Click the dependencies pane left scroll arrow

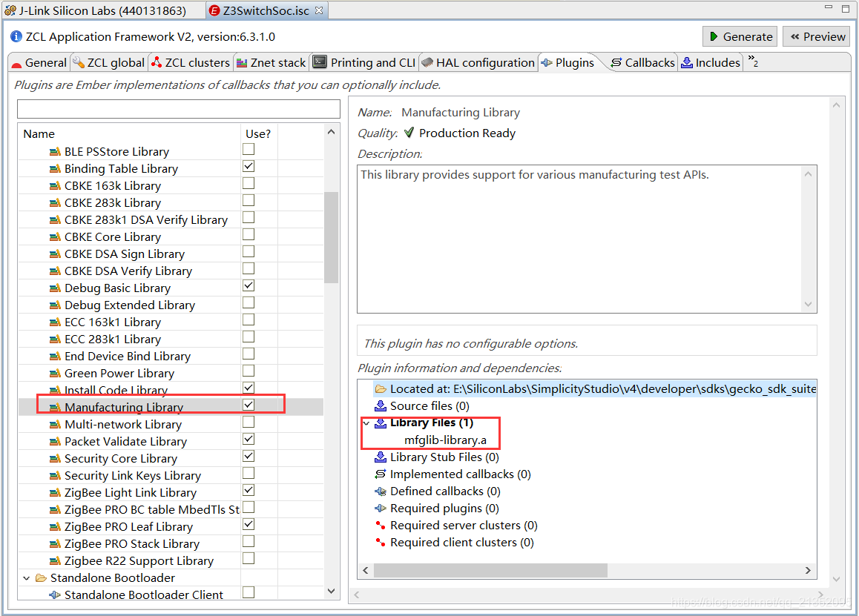[x=366, y=570]
